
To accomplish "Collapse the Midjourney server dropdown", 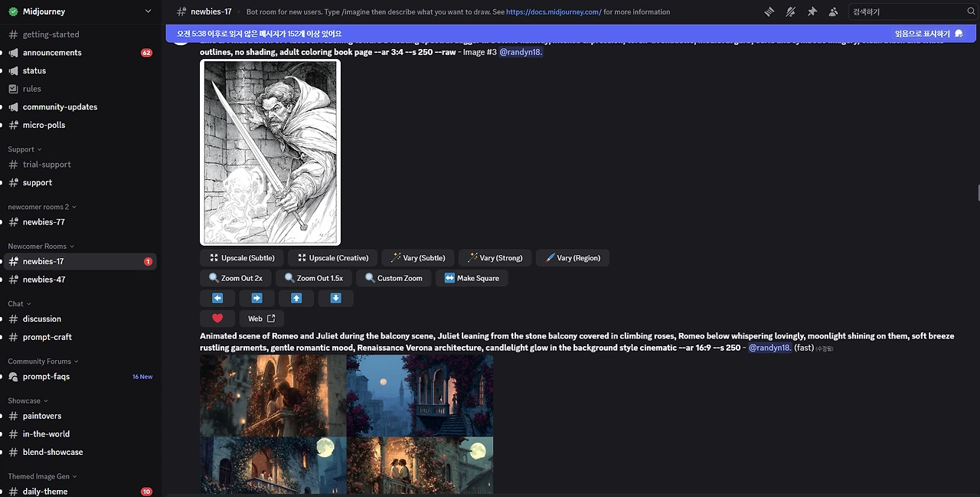I will [x=149, y=11].
